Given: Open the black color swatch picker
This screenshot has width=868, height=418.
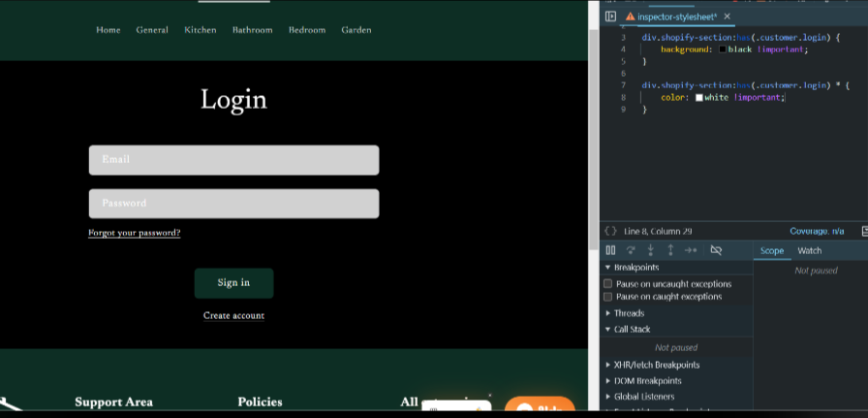Looking at the screenshot, I should [x=723, y=49].
